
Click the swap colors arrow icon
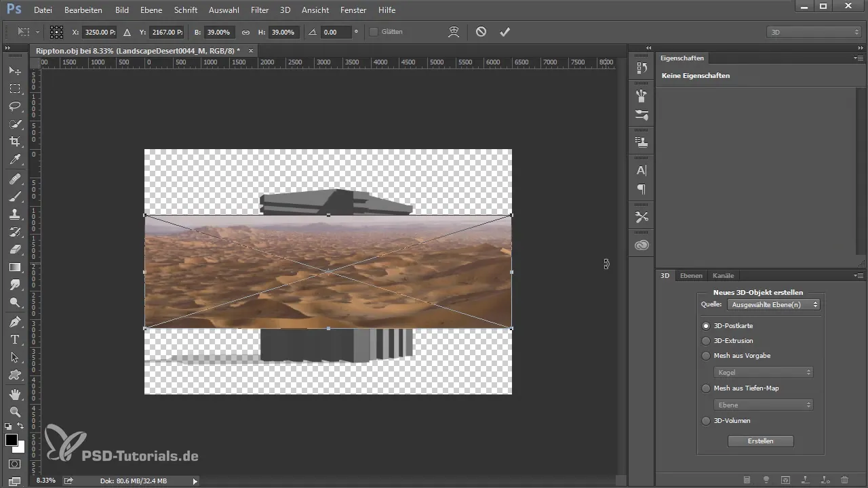[20, 426]
